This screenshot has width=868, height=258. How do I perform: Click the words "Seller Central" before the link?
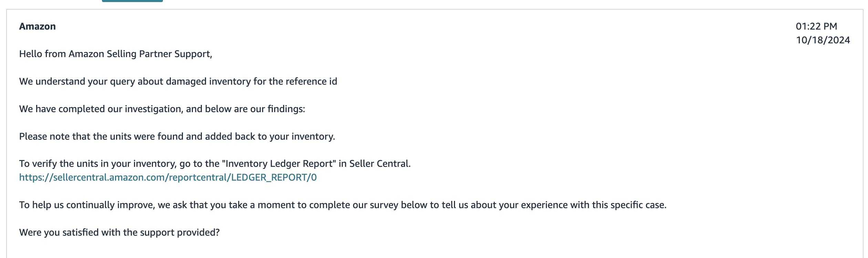click(x=380, y=164)
